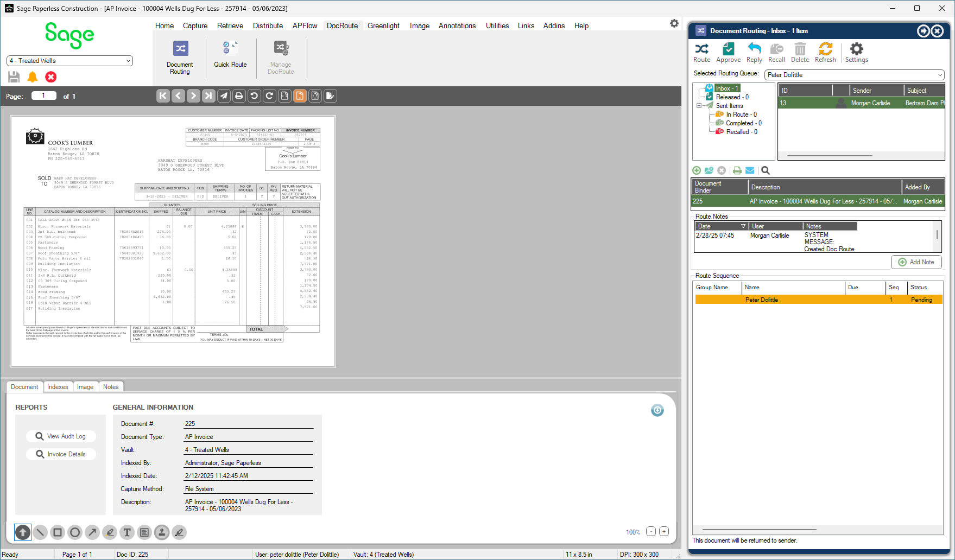Click the blue email envelope icon above the binder
955x560 pixels.
tap(750, 170)
